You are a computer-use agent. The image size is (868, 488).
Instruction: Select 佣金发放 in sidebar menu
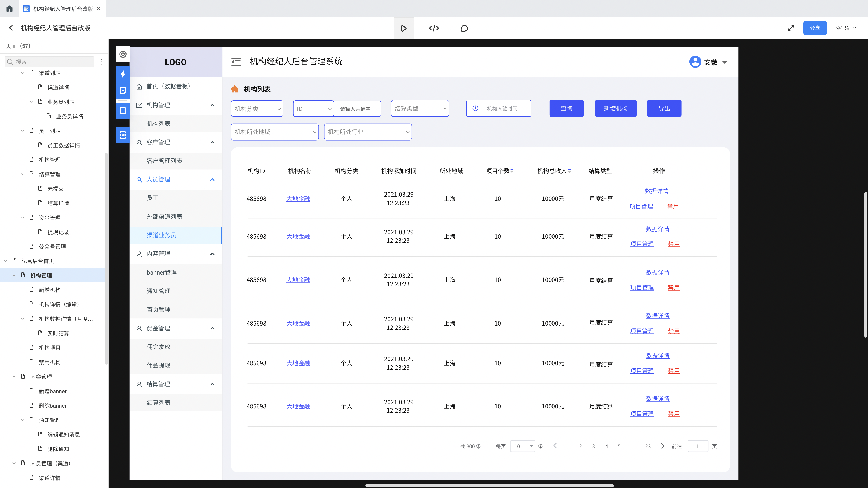pos(176,347)
